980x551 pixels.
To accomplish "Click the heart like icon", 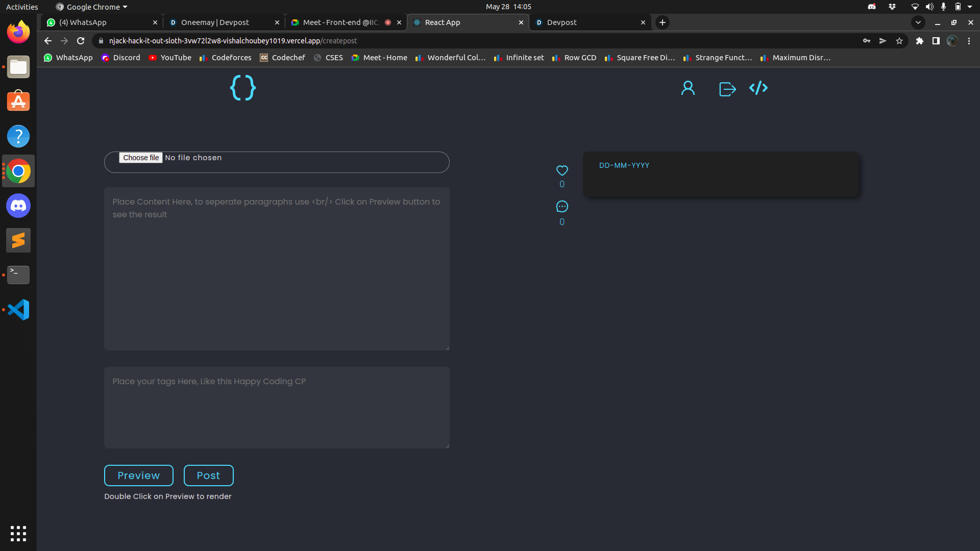I will (x=561, y=170).
